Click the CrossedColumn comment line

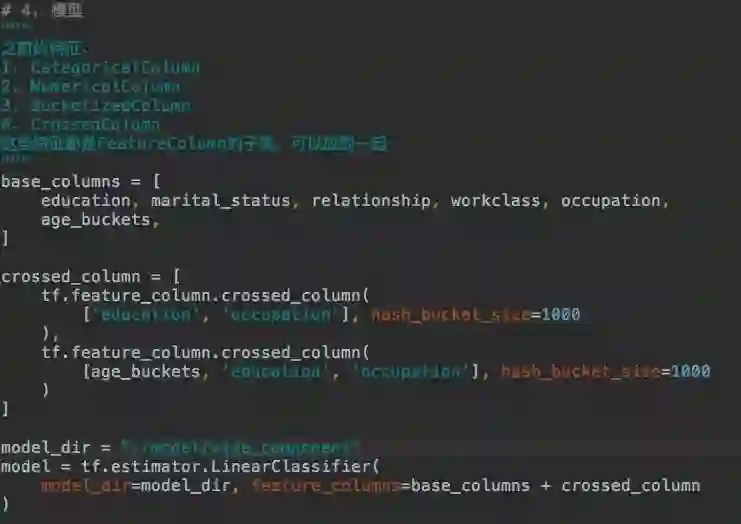tap(80, 125)
